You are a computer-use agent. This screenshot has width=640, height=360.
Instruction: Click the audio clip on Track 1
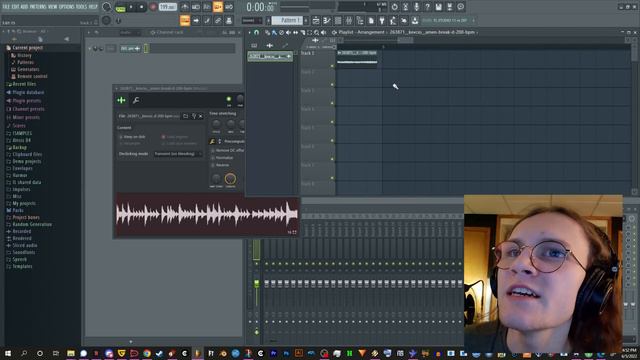coord(357,58)
